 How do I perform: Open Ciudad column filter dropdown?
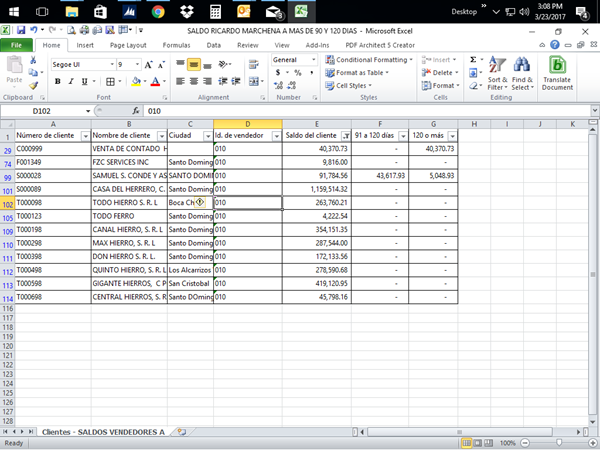[x=207, y=135]
